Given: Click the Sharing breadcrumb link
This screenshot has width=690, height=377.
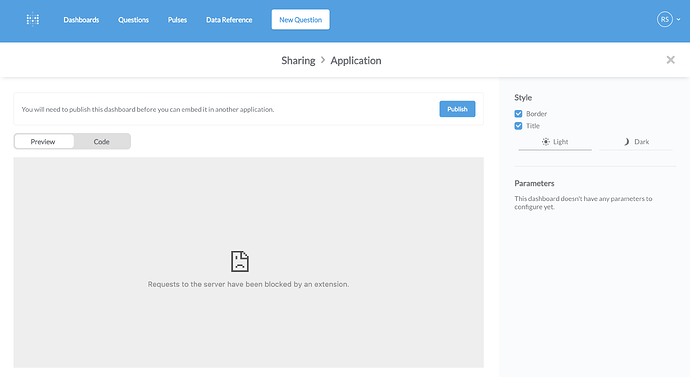Looking at the screenshot, I should 298,60.
